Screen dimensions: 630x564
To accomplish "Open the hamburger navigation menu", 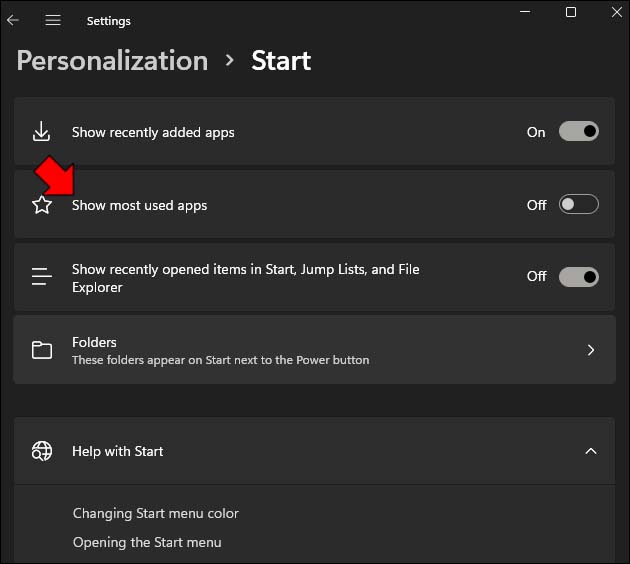I will [x=53, y=20].
